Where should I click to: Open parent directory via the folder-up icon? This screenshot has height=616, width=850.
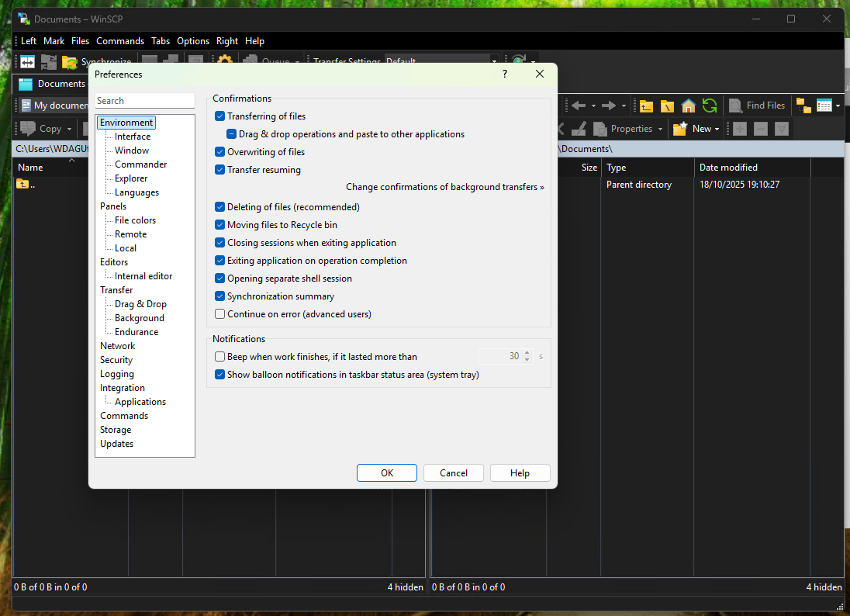point(645,106)
